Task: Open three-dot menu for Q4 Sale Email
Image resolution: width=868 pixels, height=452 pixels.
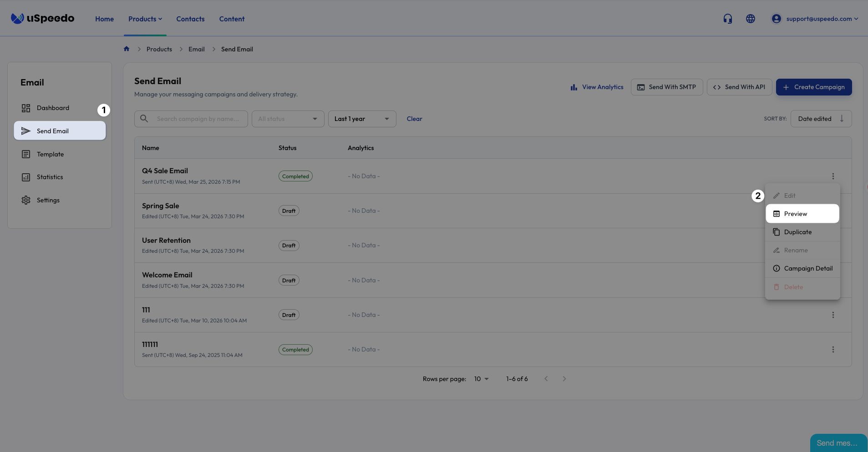Action: tap(833, 176)
